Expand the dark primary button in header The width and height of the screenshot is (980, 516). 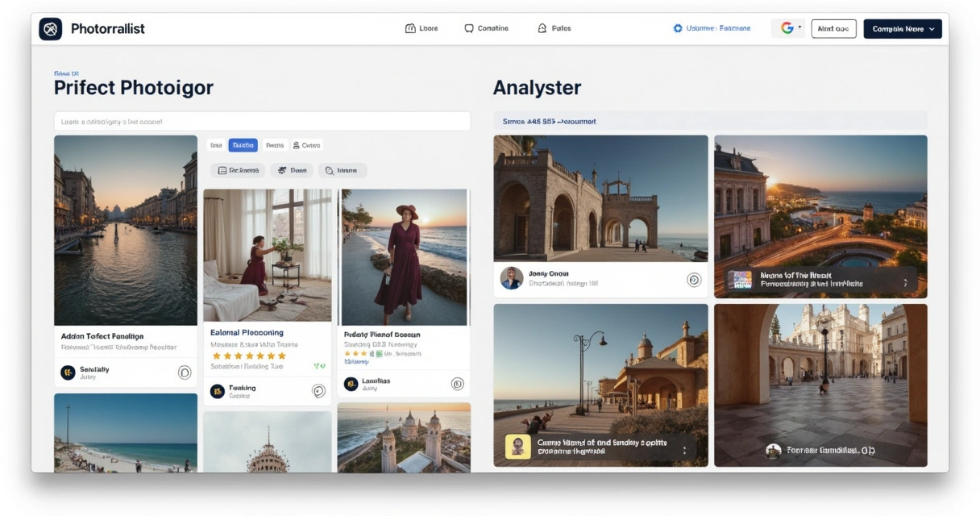tap(903, 29)
